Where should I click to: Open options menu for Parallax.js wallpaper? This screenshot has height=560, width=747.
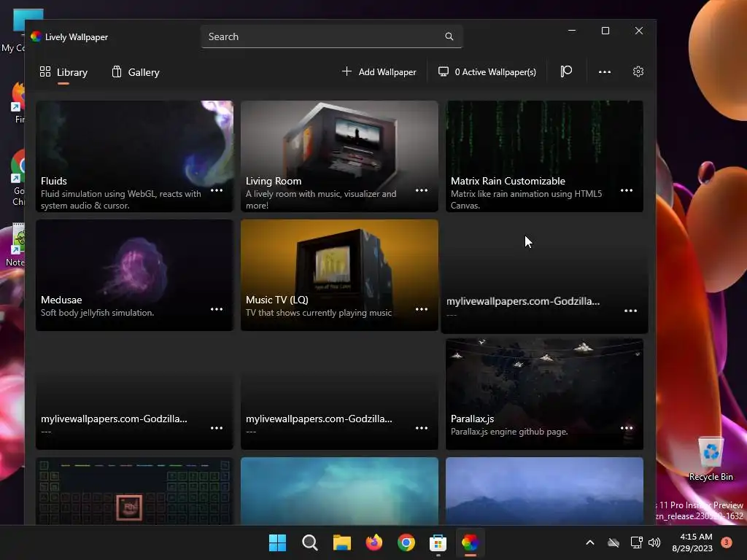tap(627, 428)
